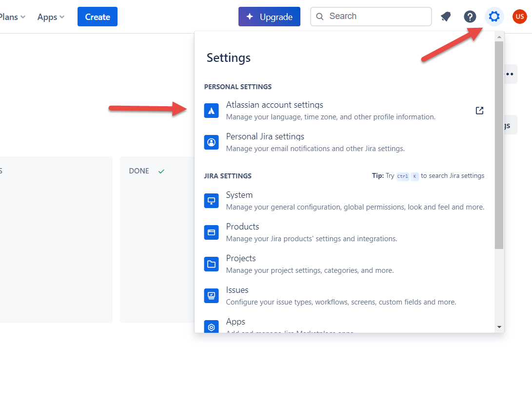Open the Apps menu in the navigation bar
The height and width of the screenshot is (401, 532).
point(50,17)
